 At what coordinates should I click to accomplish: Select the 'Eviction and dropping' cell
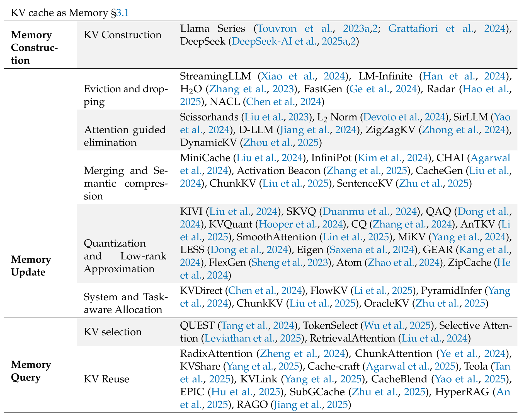[126, 95]
